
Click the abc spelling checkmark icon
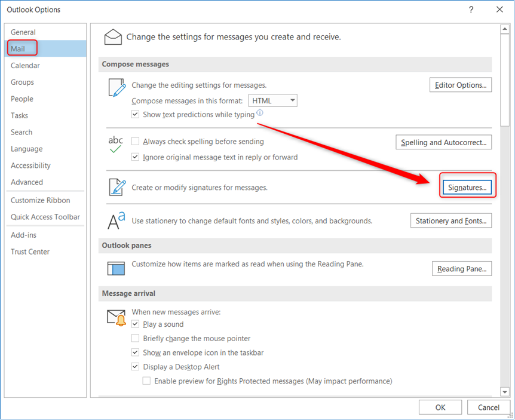click(x=115, y=145)
